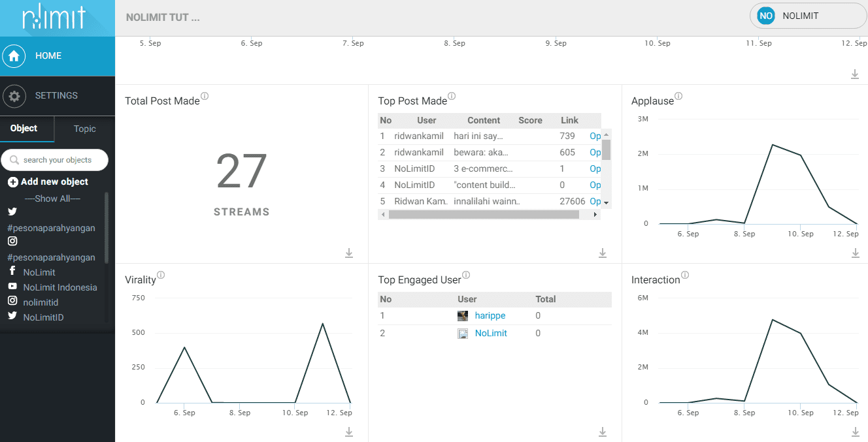Click harippe's avatar thumbnail
Viewport: 868px width, 442px height.
463,316
